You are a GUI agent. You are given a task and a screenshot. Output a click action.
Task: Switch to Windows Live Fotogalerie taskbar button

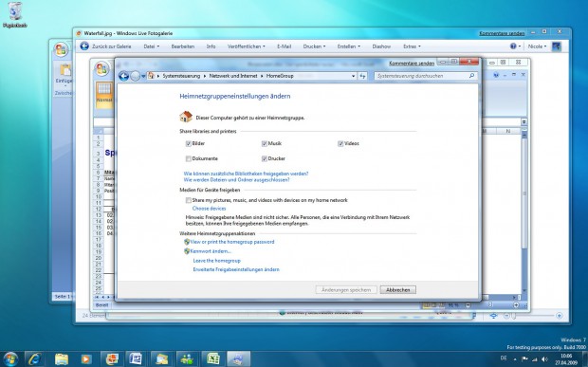[112, 359]
